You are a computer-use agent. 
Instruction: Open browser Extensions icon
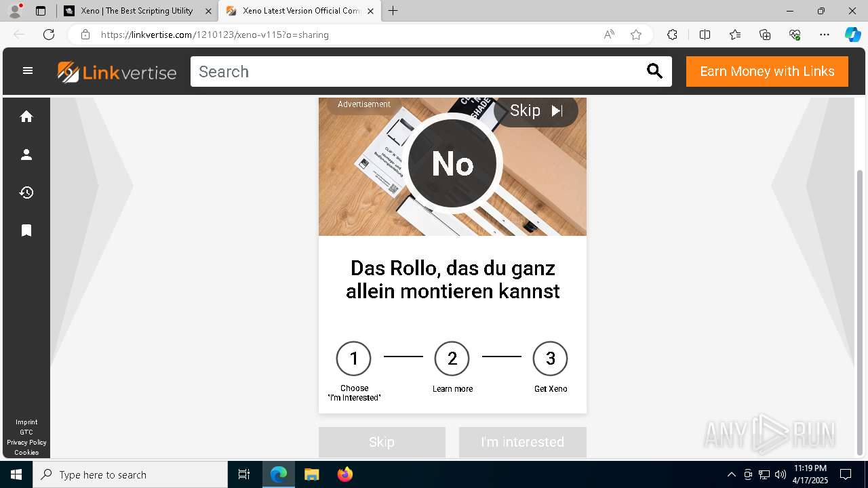pos(672,35)
